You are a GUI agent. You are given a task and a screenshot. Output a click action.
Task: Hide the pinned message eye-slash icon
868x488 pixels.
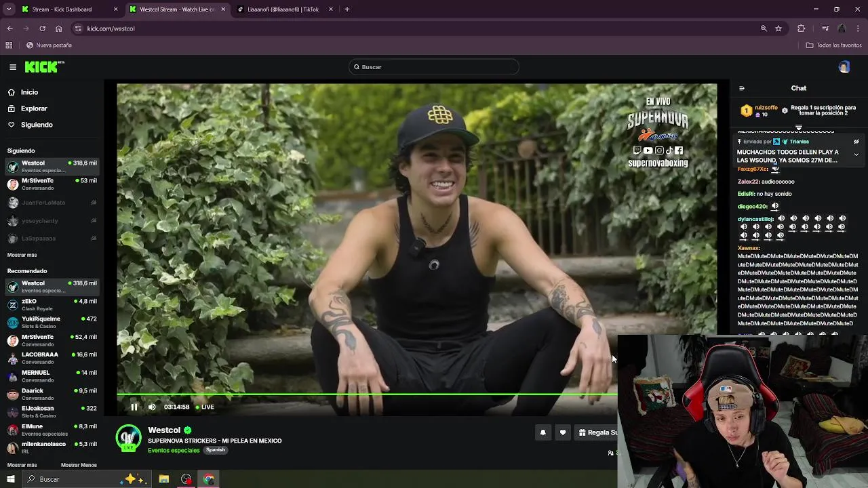pos(856,142)
